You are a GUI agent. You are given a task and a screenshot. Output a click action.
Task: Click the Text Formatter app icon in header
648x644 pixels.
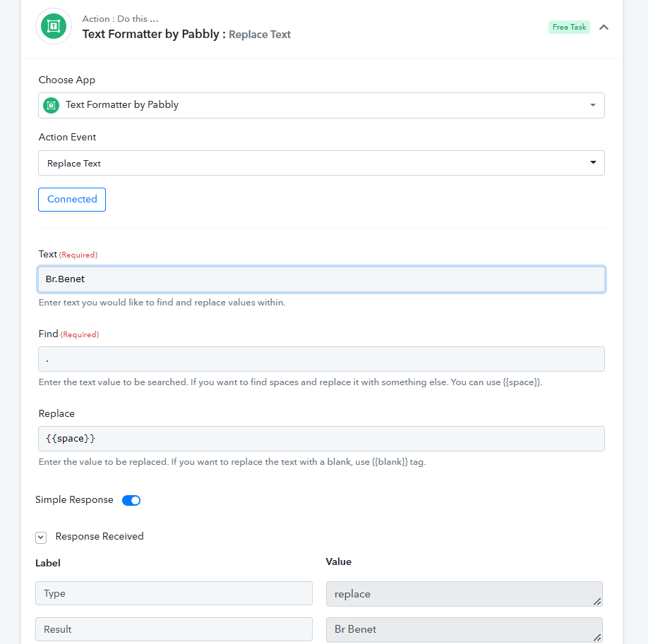click(x=54, y=26)
